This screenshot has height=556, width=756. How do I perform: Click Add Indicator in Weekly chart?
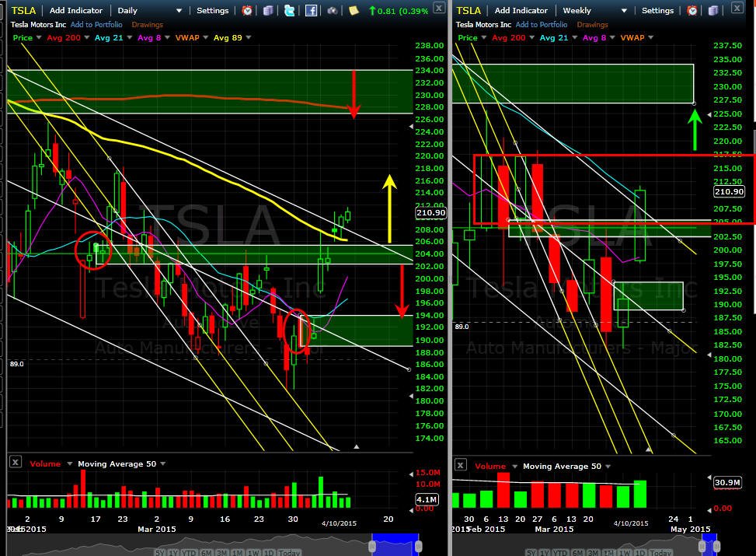(x=521, y=10)
